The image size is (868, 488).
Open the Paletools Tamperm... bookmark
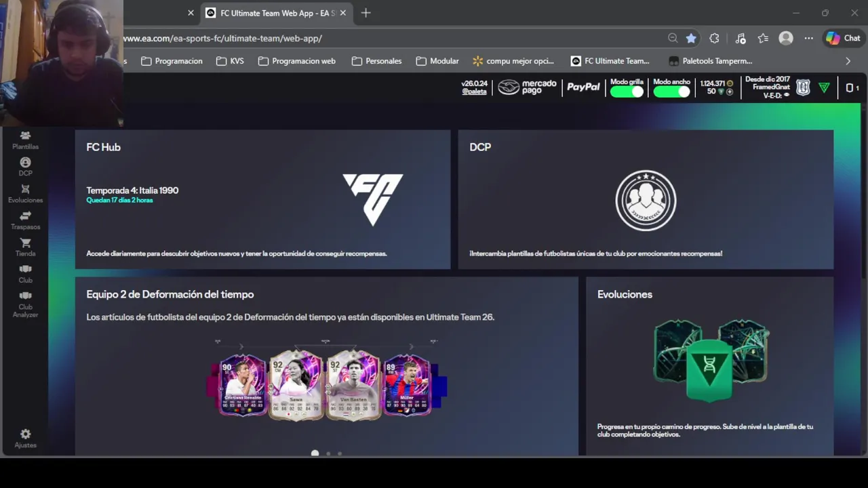coord(710,61)
